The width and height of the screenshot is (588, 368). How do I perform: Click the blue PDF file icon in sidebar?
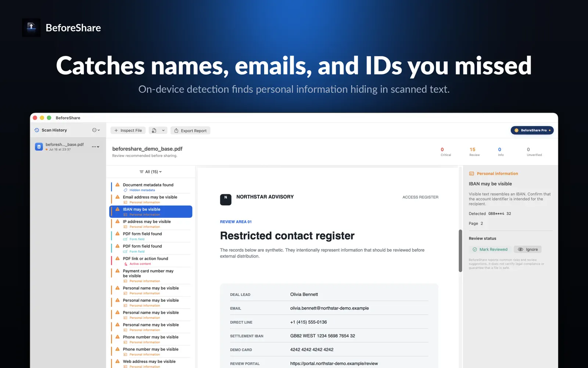pyautogui.click(x=39, y=146)
